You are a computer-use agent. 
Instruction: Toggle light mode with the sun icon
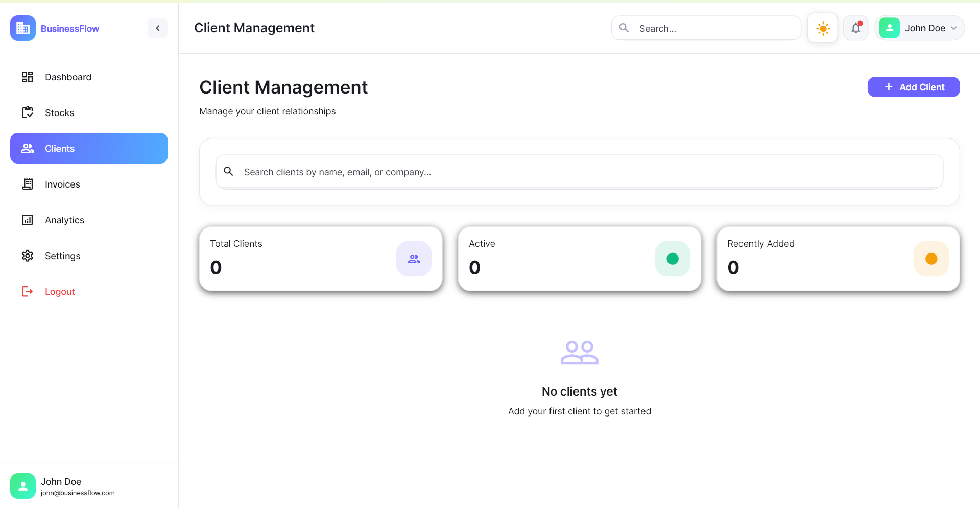tap(822, 28)
